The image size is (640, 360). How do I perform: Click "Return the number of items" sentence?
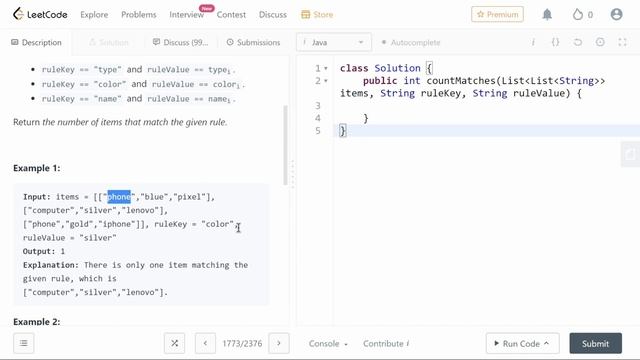(x=120, y=122)
